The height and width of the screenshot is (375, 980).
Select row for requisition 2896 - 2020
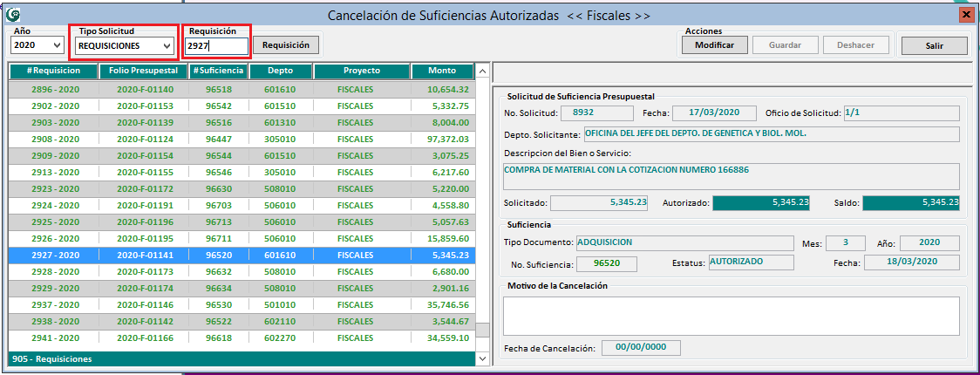pos(55,89)
